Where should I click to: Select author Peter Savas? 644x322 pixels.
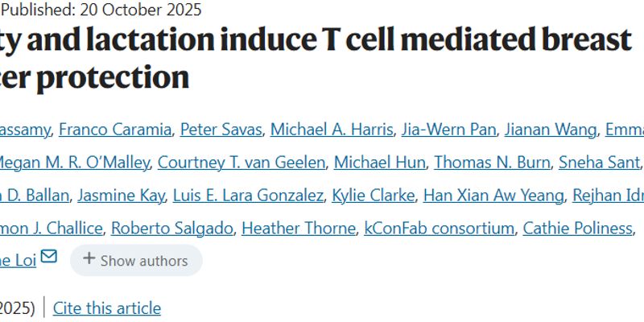pyautogui.click(x=221, y=130)
